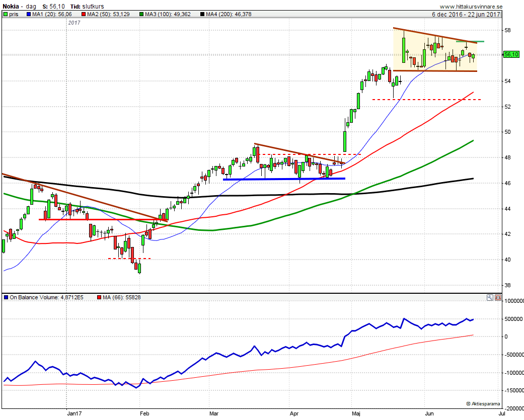Click the red MA2 (50) legend swatch
Screen dimensions: 524x420
point(84,15)
